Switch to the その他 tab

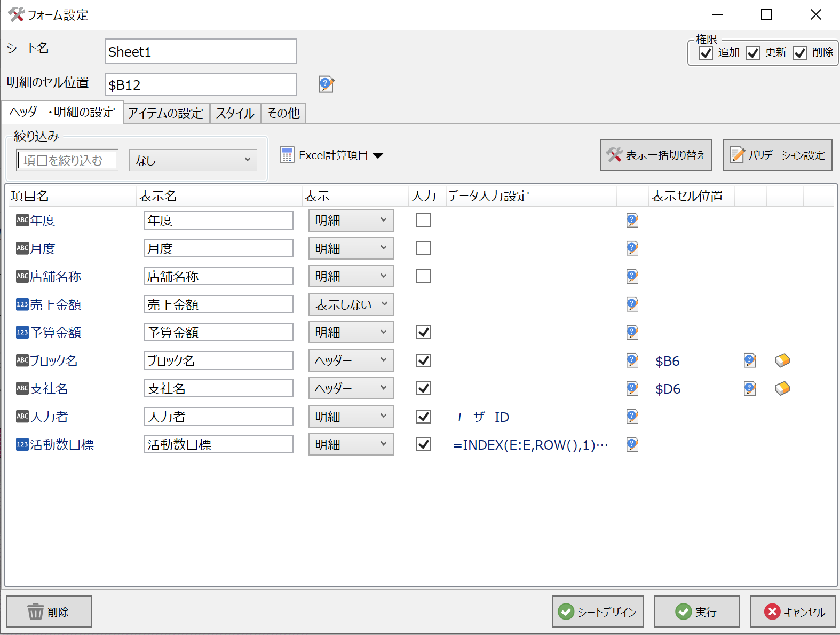coord(283,113)
